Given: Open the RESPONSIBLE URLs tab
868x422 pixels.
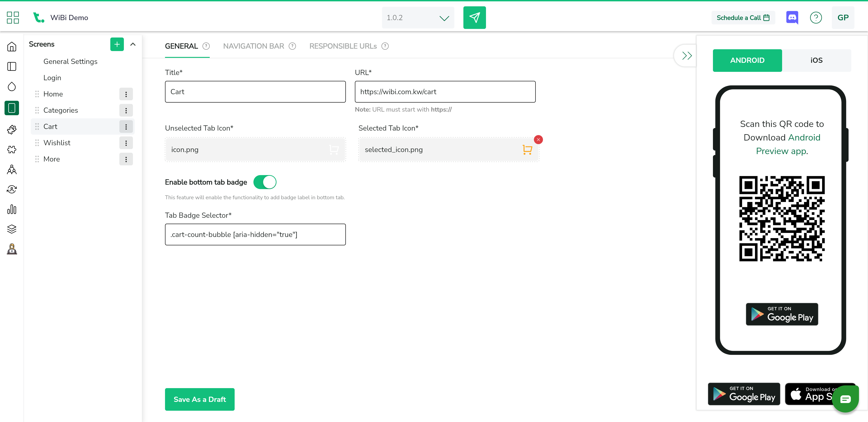Looking at the screenshot, I should [x=343, y=46].
